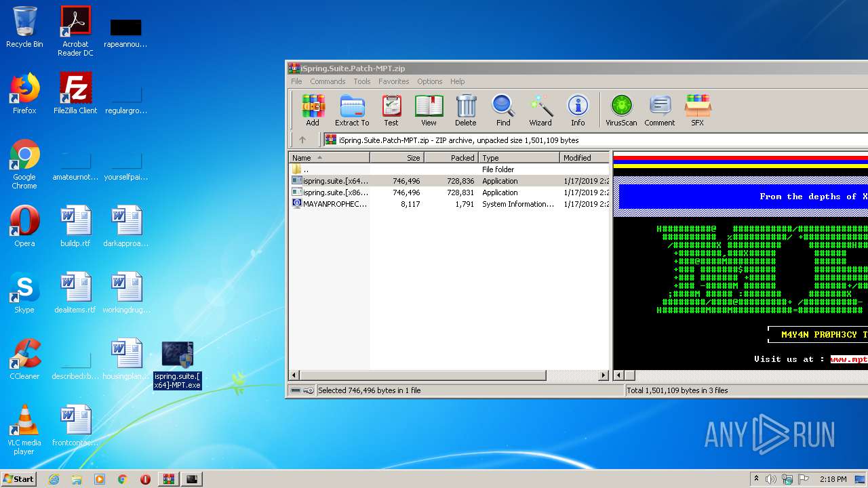This screenshot has height=488, width=868.
Task: Open CCleaner desktop icon
Action: 24,359
